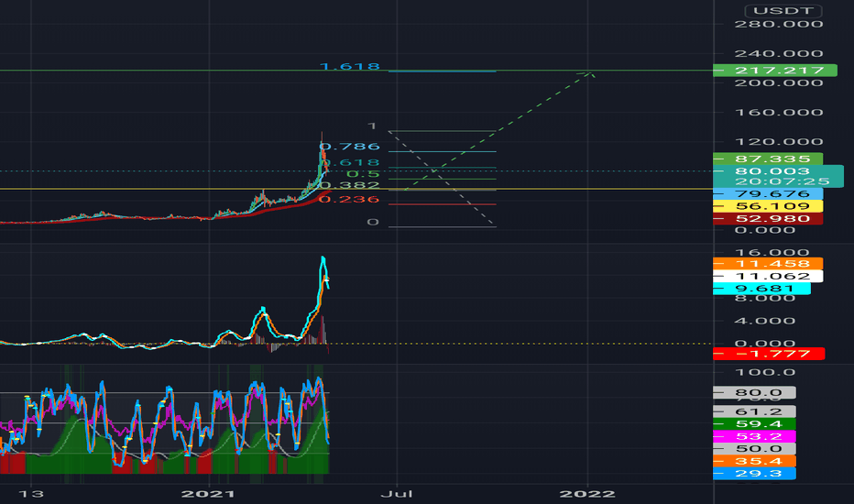Select the blue 79.676 price tag
854x504 pixels.
click(x=768, y=194)
